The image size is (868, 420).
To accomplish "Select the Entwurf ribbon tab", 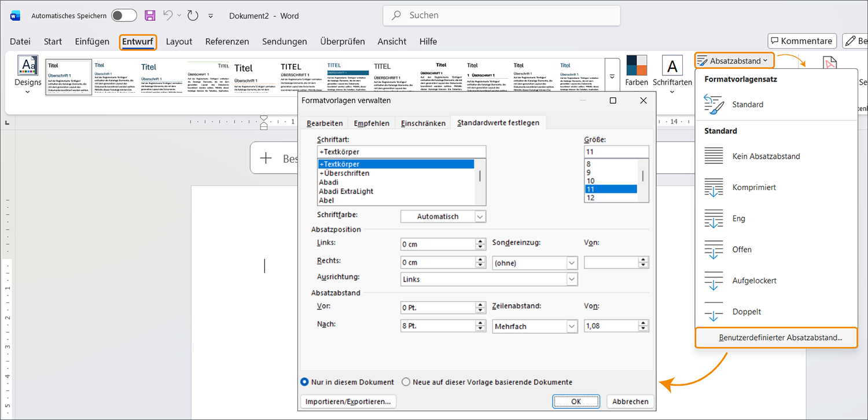I will 138,42.
